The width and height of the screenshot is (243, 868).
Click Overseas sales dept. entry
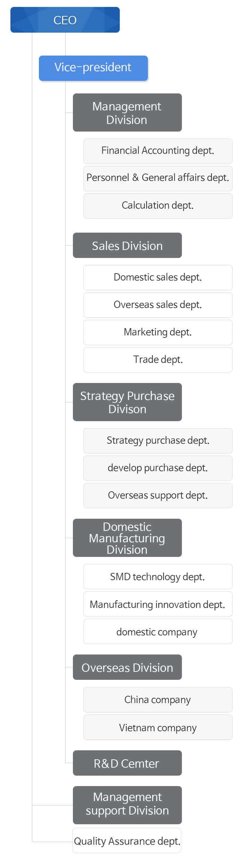158,305
